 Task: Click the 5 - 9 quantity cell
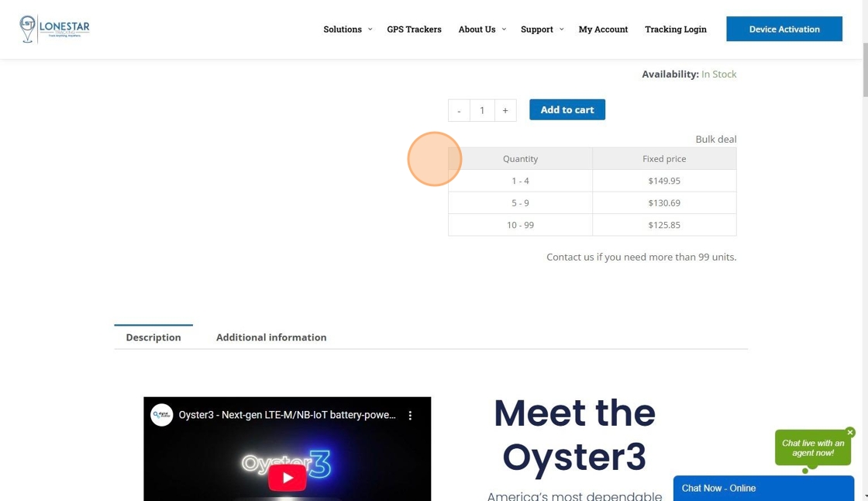tap(520, 203)
